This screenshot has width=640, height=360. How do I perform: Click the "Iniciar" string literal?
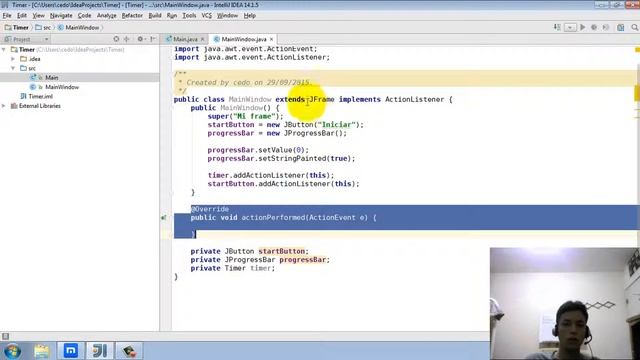337,124
